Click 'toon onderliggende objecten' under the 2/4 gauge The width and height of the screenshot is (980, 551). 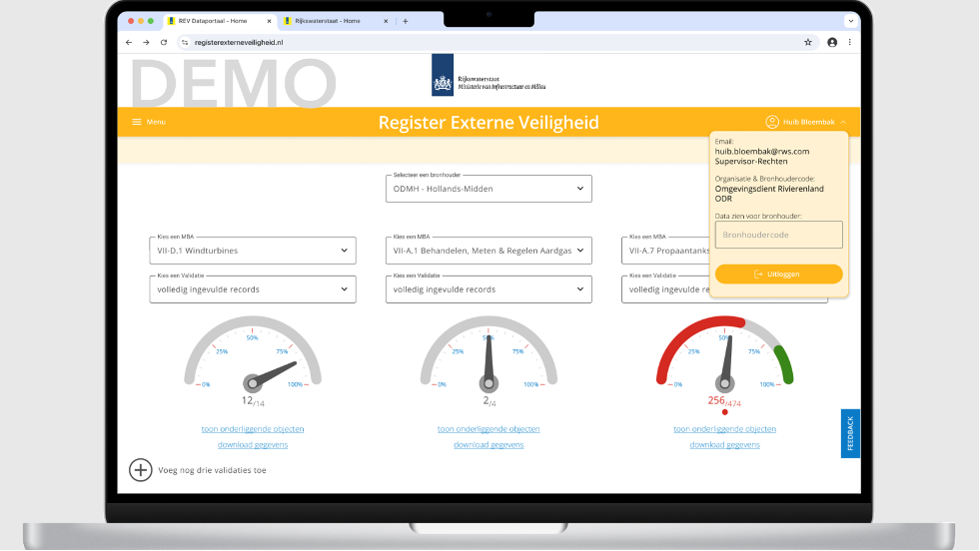tap(489, 429)
